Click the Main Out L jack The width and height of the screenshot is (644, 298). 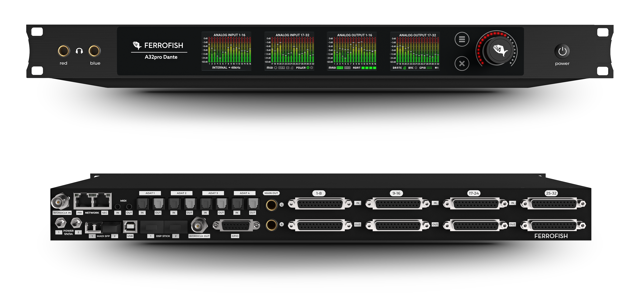pos(271,205)
